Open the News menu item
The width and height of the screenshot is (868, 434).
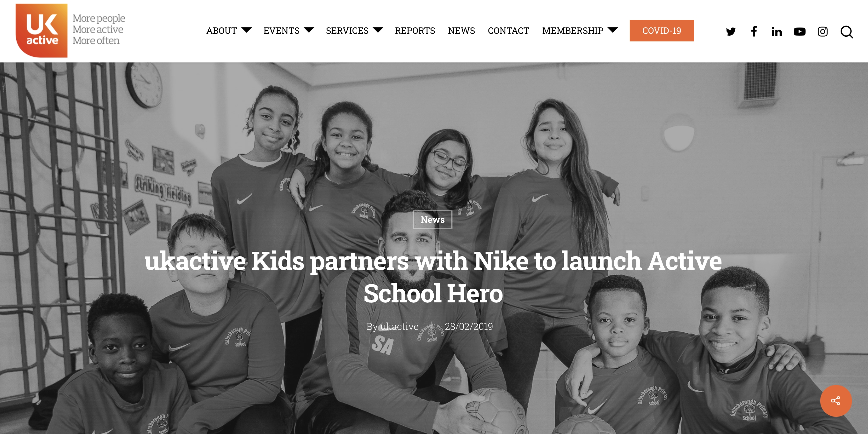(461, 31)
